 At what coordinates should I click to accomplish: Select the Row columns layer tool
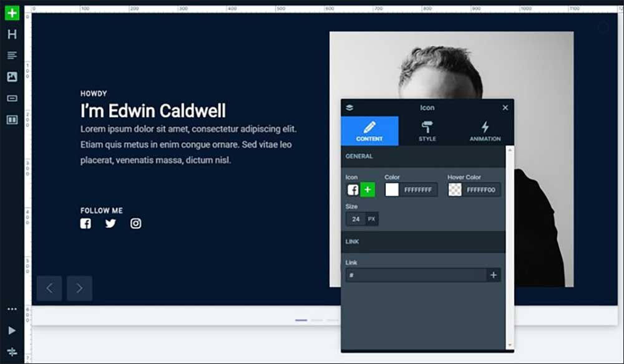(x=12, y=119)
